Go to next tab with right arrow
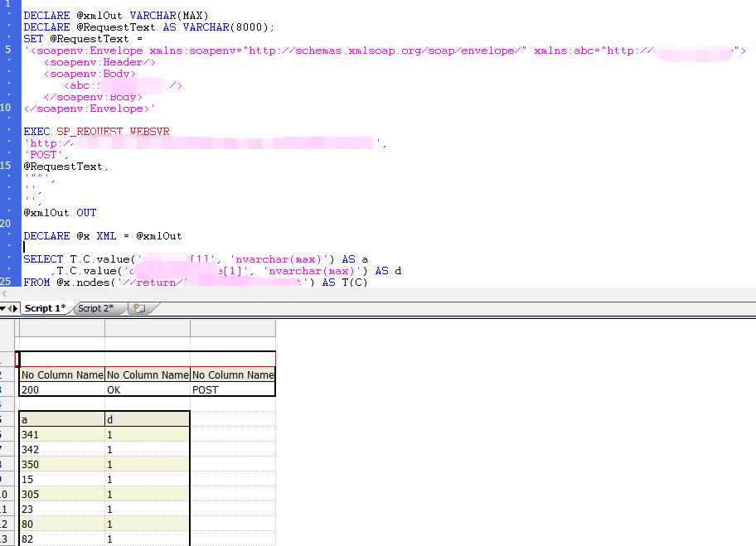 coord(15,308)
